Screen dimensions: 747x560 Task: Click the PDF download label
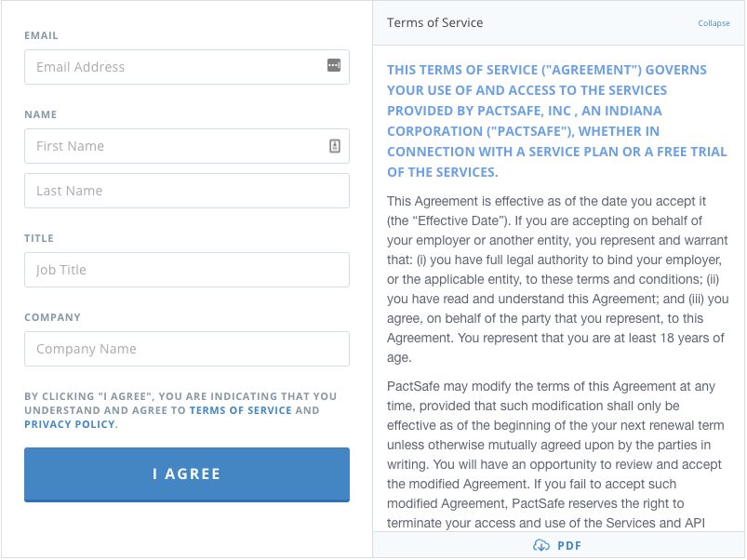coord(569,546)
